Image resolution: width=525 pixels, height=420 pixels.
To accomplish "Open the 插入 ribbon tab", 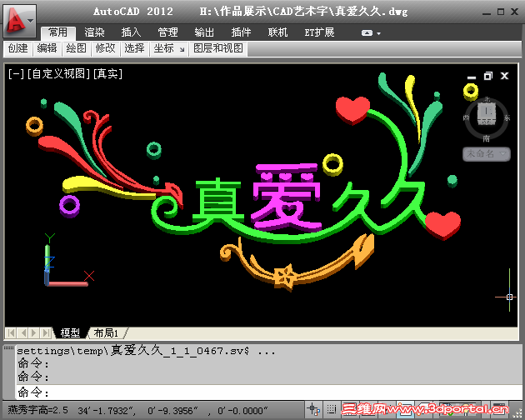I will (131, 32).
